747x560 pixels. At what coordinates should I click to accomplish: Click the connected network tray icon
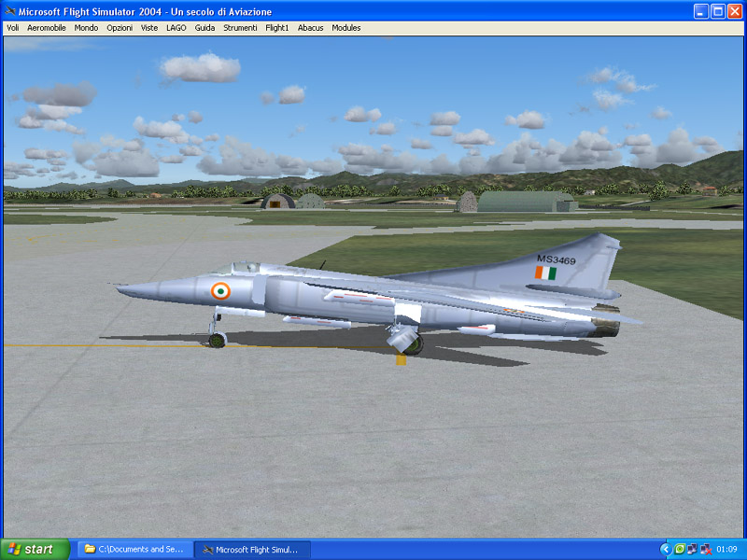pos(693,549)
